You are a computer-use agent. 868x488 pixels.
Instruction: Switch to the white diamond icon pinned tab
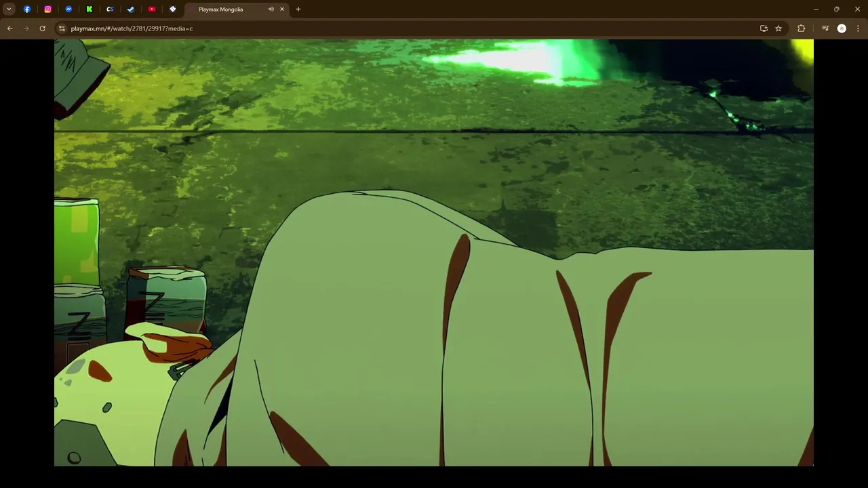tap(172, 9)
